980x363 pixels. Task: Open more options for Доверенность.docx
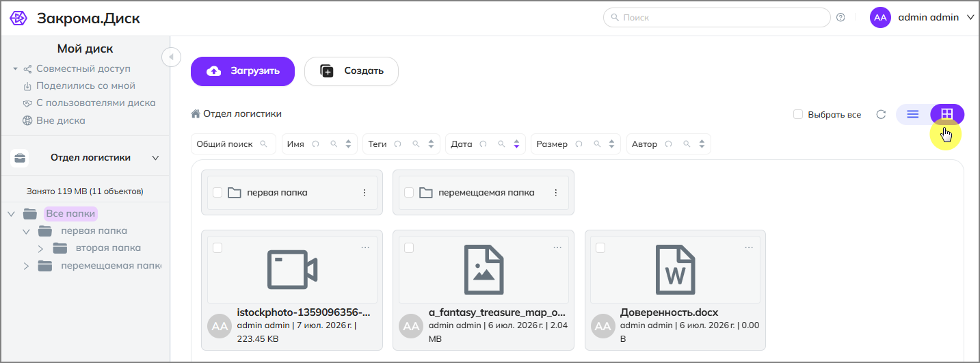(x=748, y=247)
